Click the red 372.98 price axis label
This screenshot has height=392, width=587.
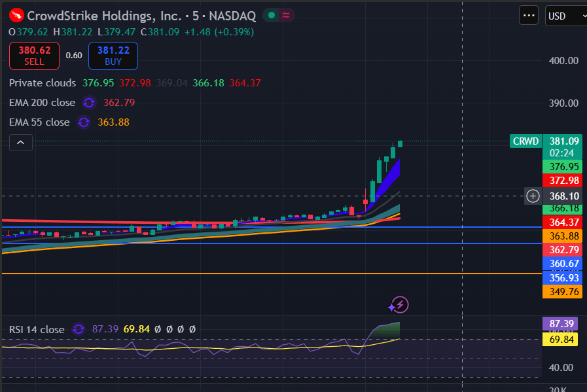click(564, 181)
